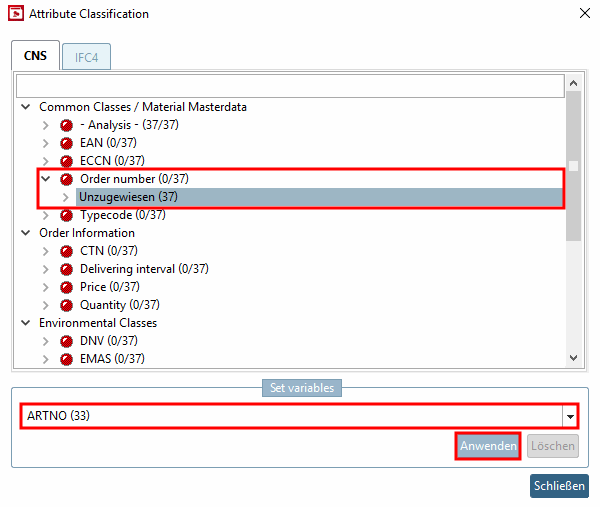This screenshot has height=507, width=600.
Task: Collapse the Order number tree node
Action: pos(45,179)
